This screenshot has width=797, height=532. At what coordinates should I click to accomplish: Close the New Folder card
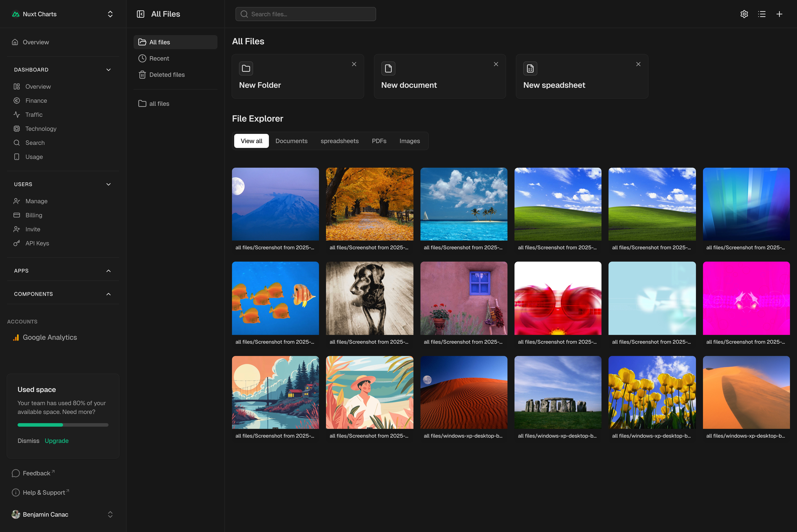point(354,64)
